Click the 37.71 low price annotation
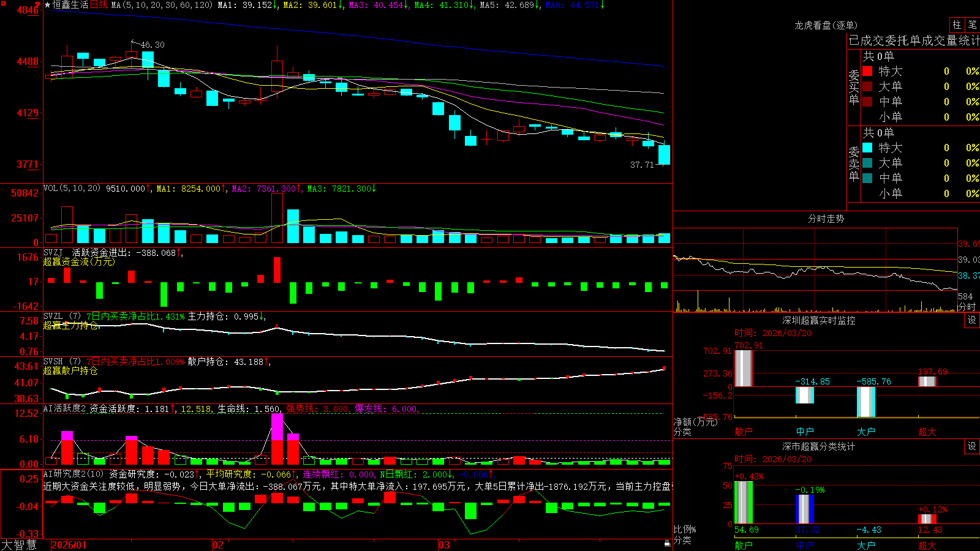The height and width of the screenshot is (551, 980). point(642,165)
